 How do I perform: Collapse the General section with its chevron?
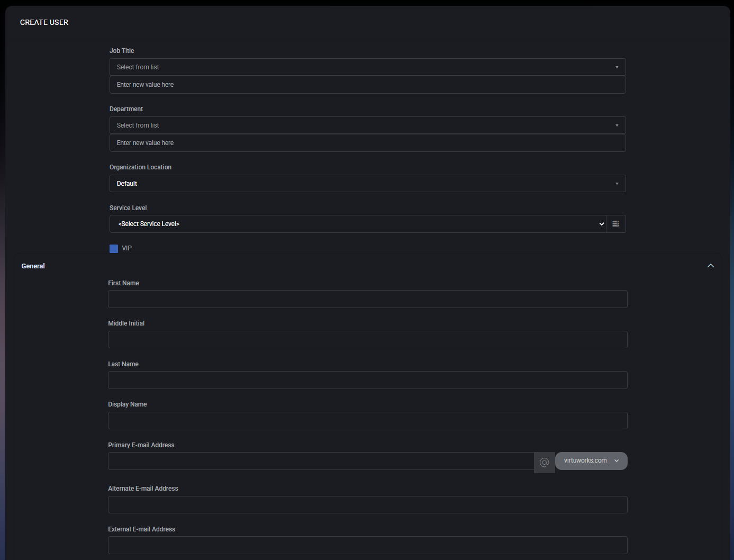click(711, 265)
